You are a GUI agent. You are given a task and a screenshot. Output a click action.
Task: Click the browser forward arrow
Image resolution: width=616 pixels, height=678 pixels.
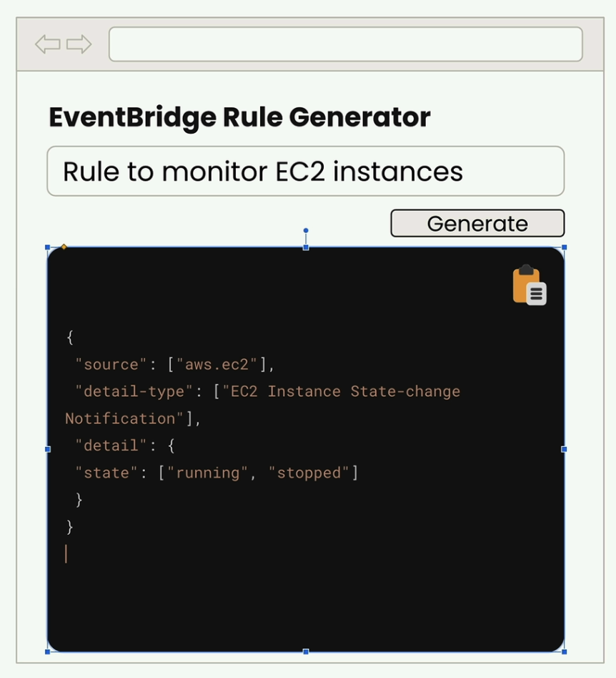click(x=79, y=44)
